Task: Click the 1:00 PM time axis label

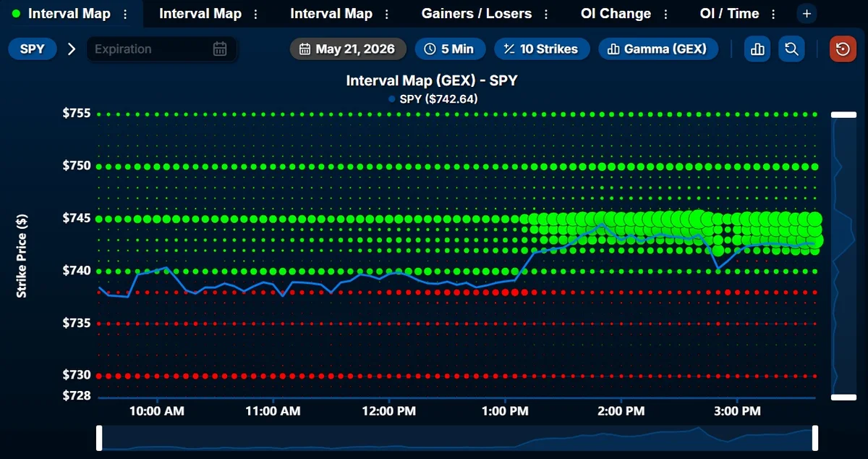Action: (505, 411)
